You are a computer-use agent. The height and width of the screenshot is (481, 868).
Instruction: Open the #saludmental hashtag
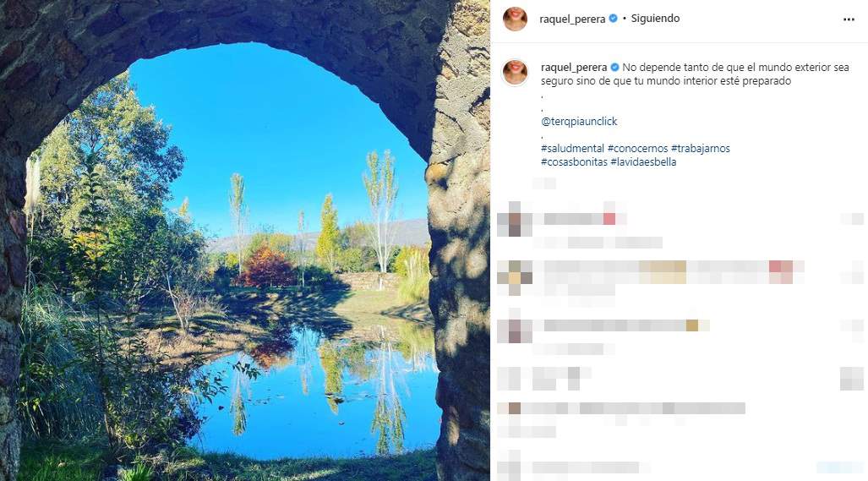572,148
